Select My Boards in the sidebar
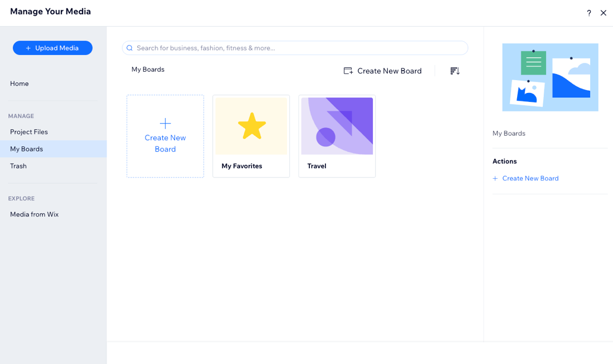Image resolution: width=613 pixels, height=364 pixels. [x=26, y=149]
